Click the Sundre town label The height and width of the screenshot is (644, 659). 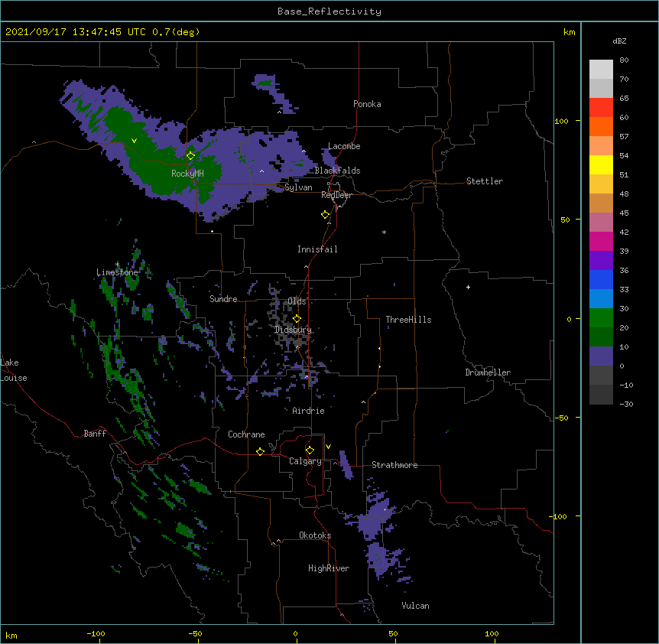223,299
